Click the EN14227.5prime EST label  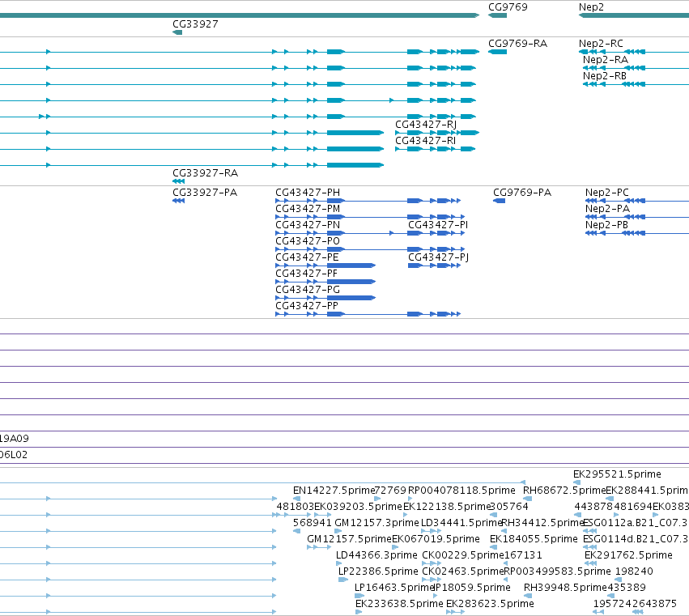[334, 491]
